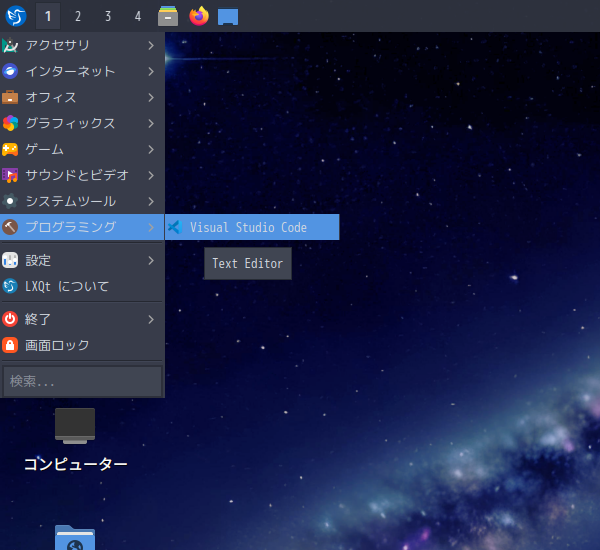Click the プログラミング hammer icon
600x550 pixels.
(10, 227)
